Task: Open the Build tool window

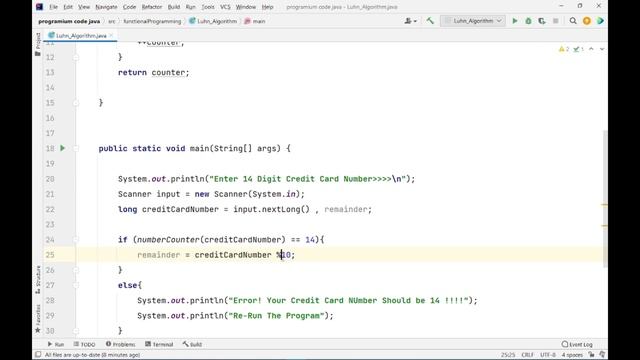Action: tap(192, 344)
